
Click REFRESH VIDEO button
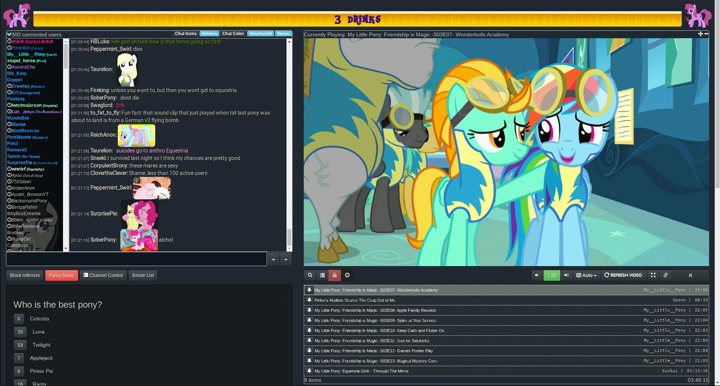623,275
